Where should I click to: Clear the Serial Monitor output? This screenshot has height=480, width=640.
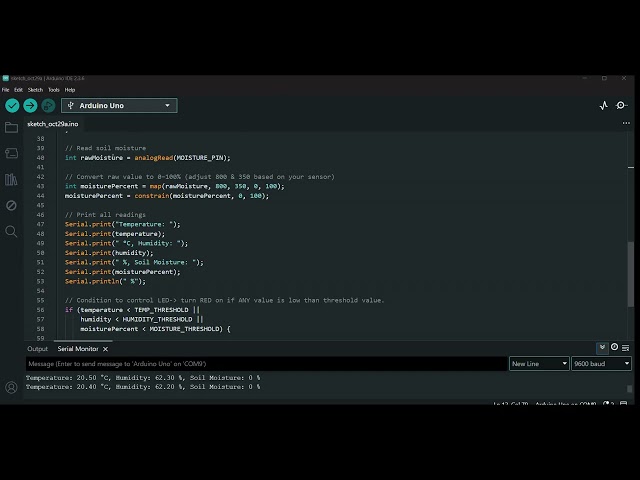[625, 348]
